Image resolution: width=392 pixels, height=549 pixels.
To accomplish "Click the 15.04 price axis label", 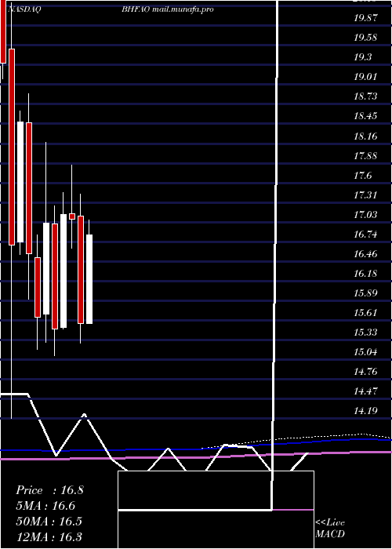I will click(365, 352).
